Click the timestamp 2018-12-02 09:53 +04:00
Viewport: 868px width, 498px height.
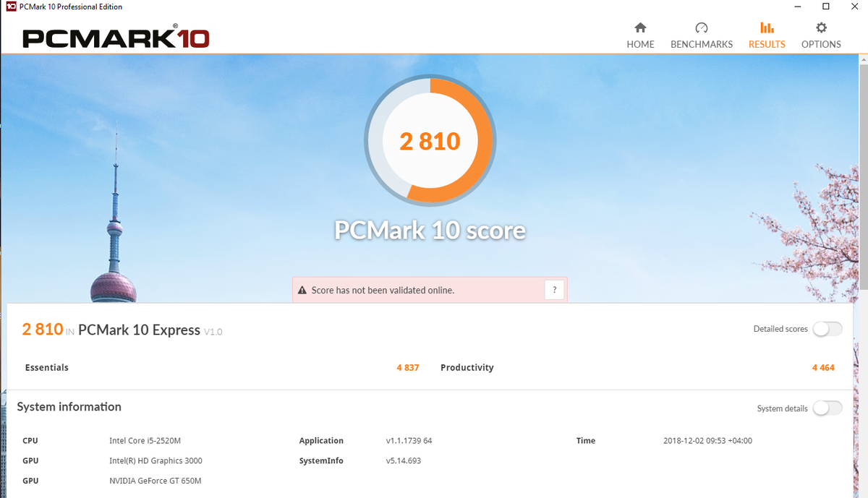pyautogui.click(x=707, y=441)
